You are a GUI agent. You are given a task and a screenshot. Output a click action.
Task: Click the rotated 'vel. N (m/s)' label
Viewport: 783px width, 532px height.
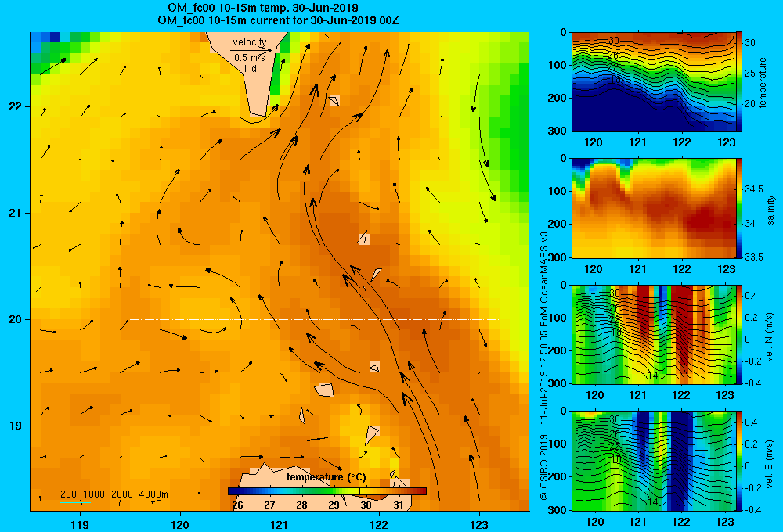[x=770, y=337]
